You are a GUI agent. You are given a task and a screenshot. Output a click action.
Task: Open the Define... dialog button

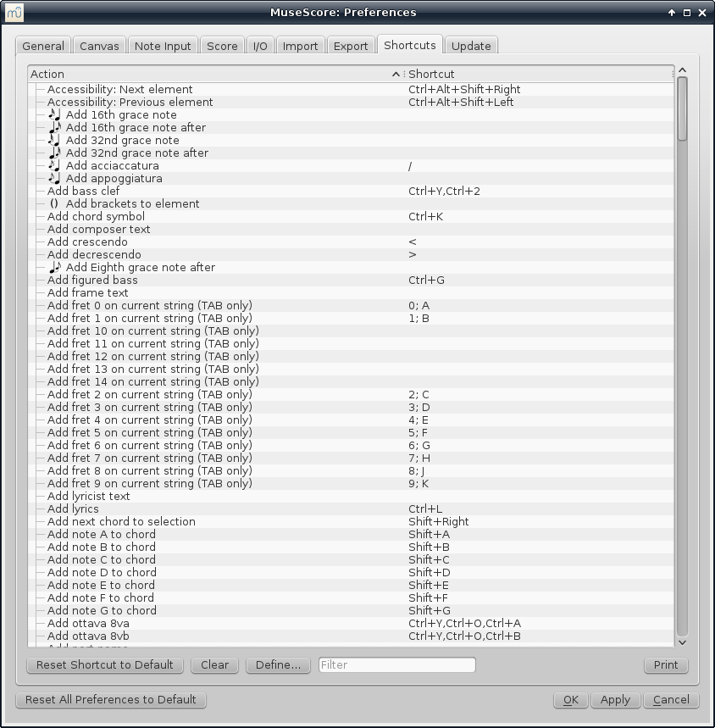click(278, 664)
